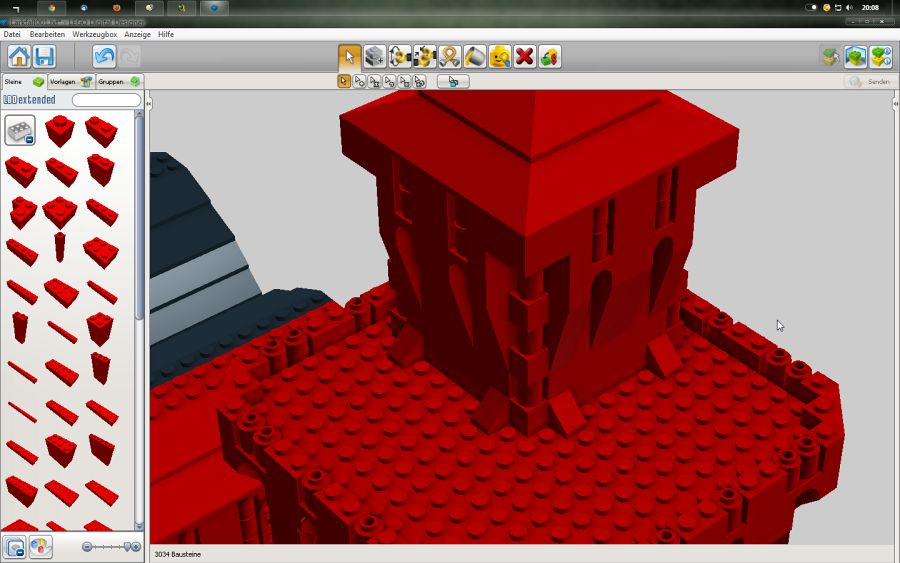Viewport: 900px width, 563px height.
Task: Collapse the grey brick category thumbnail
Action: pyautogui.click(x=20, y=130)
